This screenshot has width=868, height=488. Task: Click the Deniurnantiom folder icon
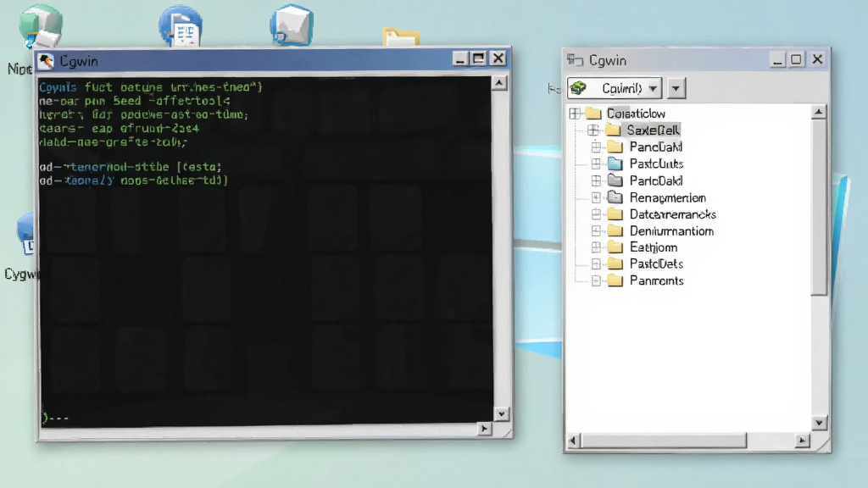pos(615,230)
